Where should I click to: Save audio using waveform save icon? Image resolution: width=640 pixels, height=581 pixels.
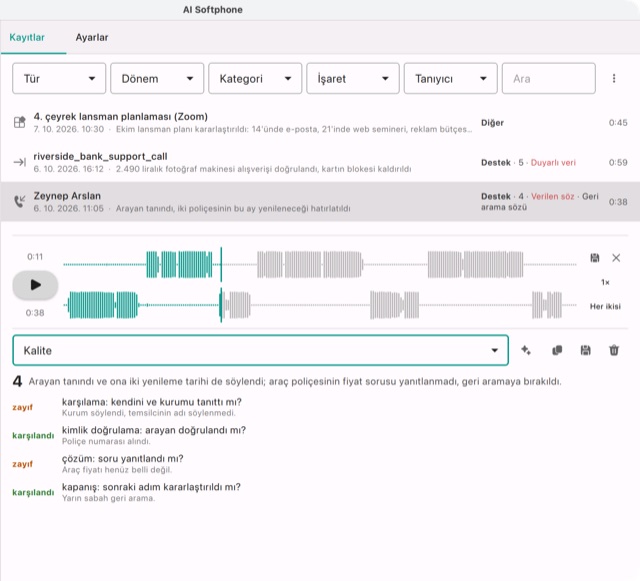tap(595, 258)
